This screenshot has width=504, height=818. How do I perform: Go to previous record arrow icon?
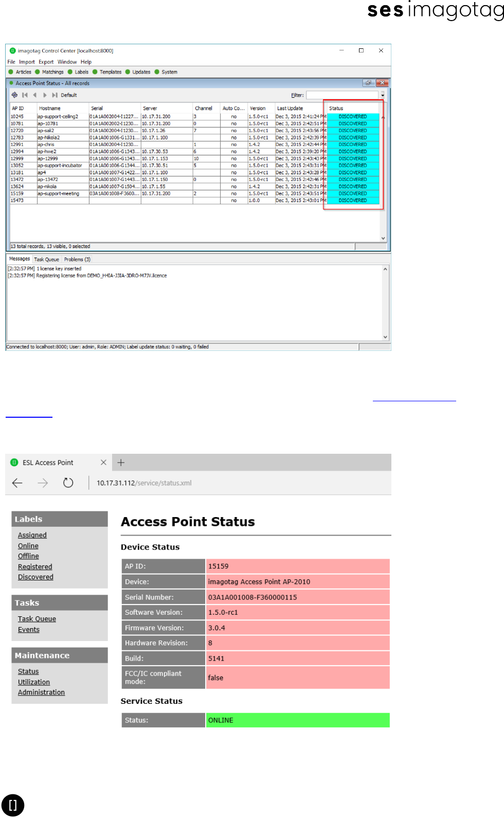click(x=34, y=95)
